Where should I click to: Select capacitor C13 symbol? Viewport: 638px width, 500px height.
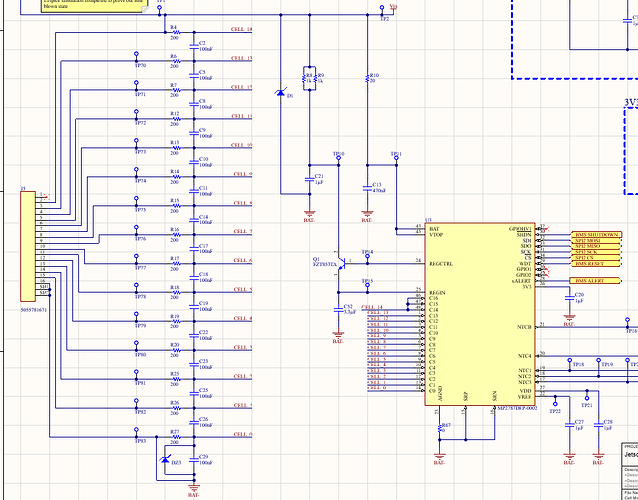point(367,188)
